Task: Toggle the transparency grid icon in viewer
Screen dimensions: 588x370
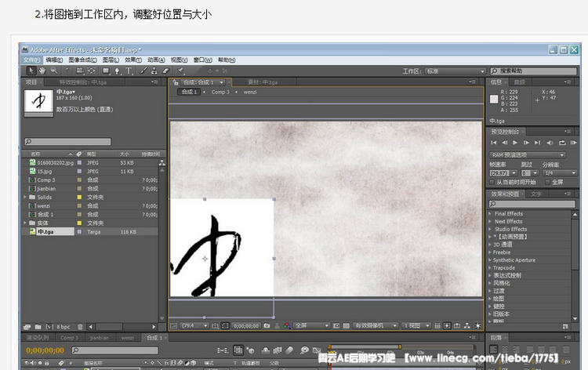Action: (x=346, y=326)
